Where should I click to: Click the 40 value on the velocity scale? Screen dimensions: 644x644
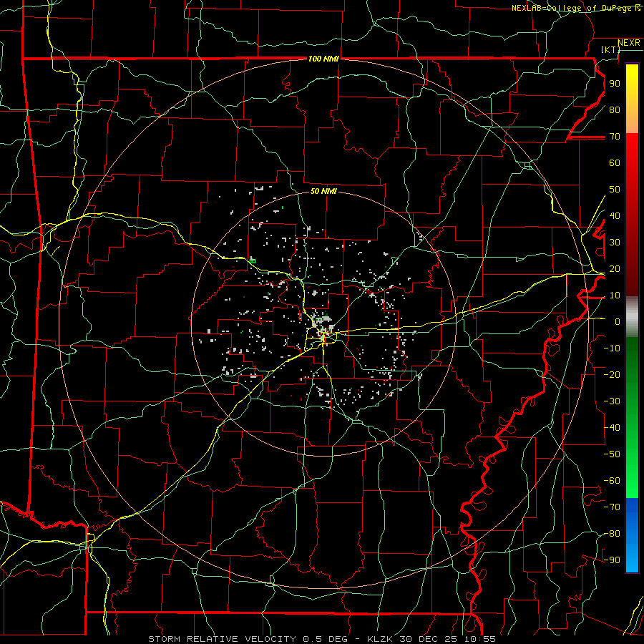coord(615,216)
